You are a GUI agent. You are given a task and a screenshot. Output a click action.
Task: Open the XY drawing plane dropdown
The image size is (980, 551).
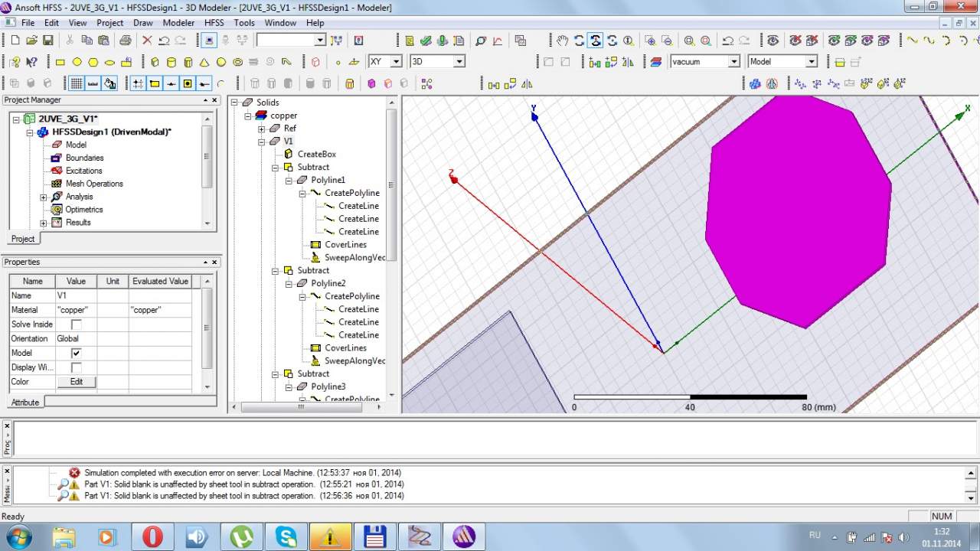[396, 62]
